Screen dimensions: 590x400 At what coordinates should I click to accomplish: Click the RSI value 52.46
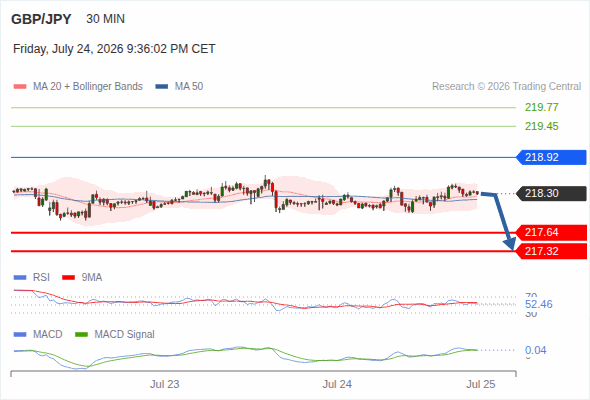(x=539, y=304)
